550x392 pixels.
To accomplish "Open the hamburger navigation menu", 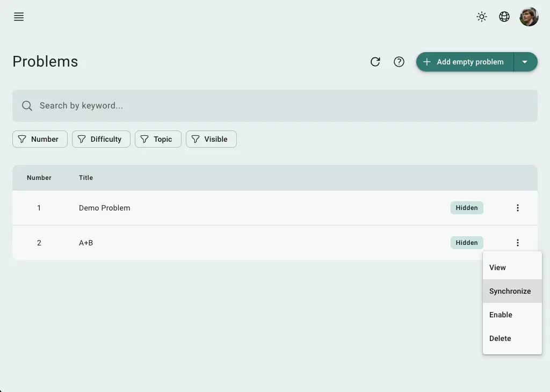I will 19,17.
